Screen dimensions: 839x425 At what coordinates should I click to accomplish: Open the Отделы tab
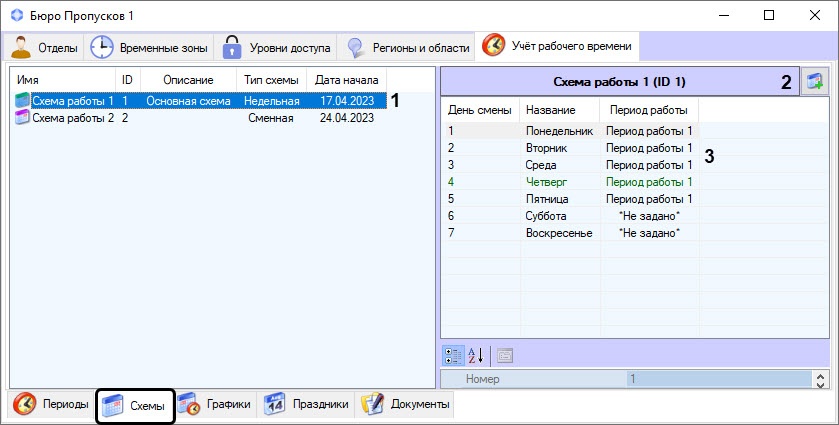click(x=46, y=47)
